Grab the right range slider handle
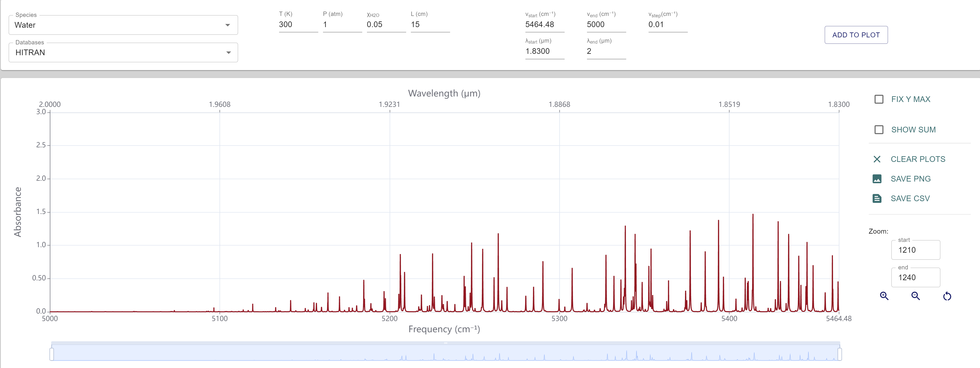This screenshot has height=368, width=980. pos(840,354)
